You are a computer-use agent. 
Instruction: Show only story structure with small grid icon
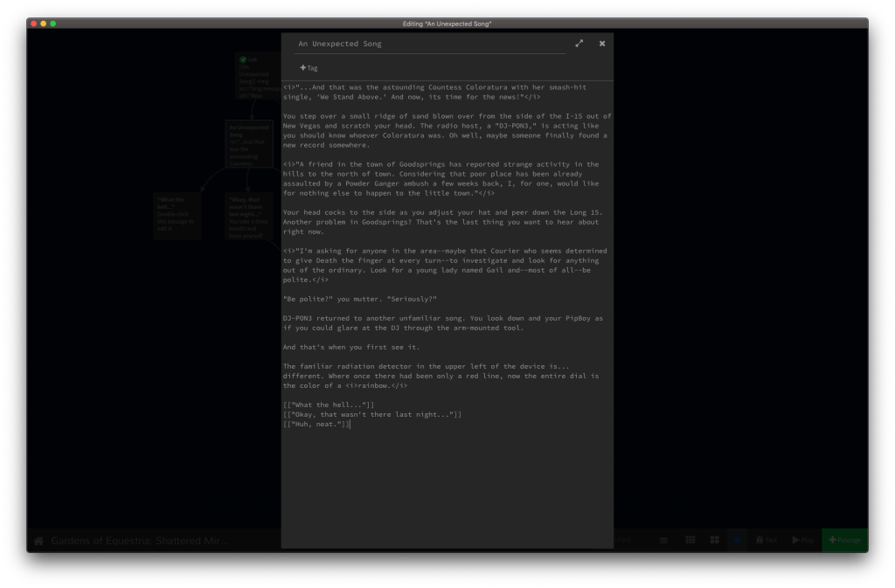[690, 541]
